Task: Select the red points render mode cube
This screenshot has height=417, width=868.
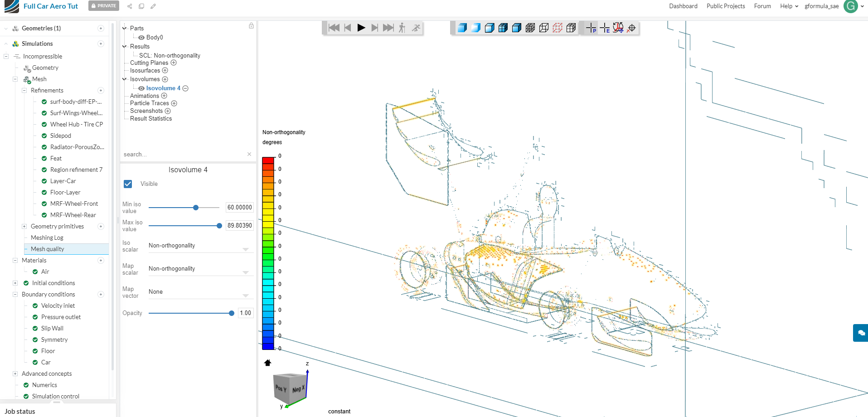Action: (x=558, y=28)
